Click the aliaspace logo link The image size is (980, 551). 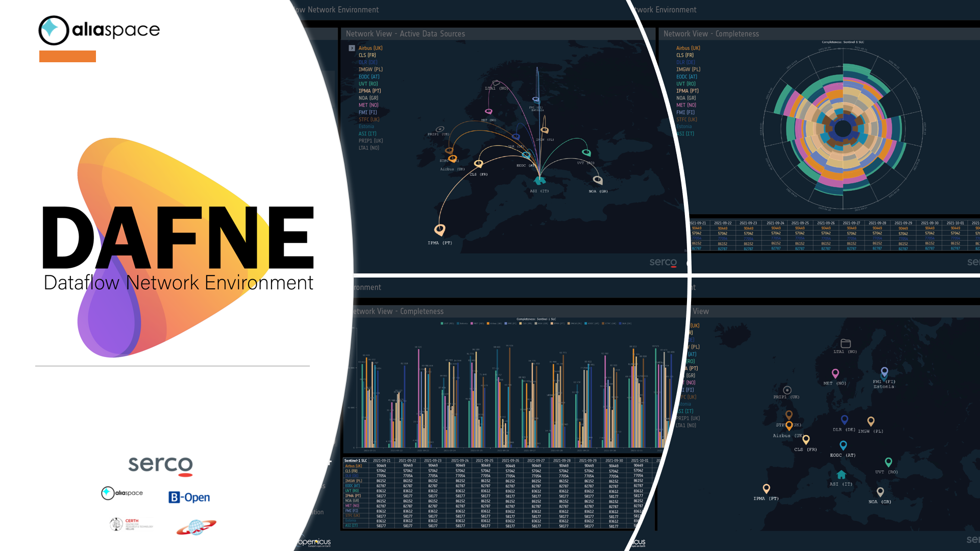(x=100, y=30)
